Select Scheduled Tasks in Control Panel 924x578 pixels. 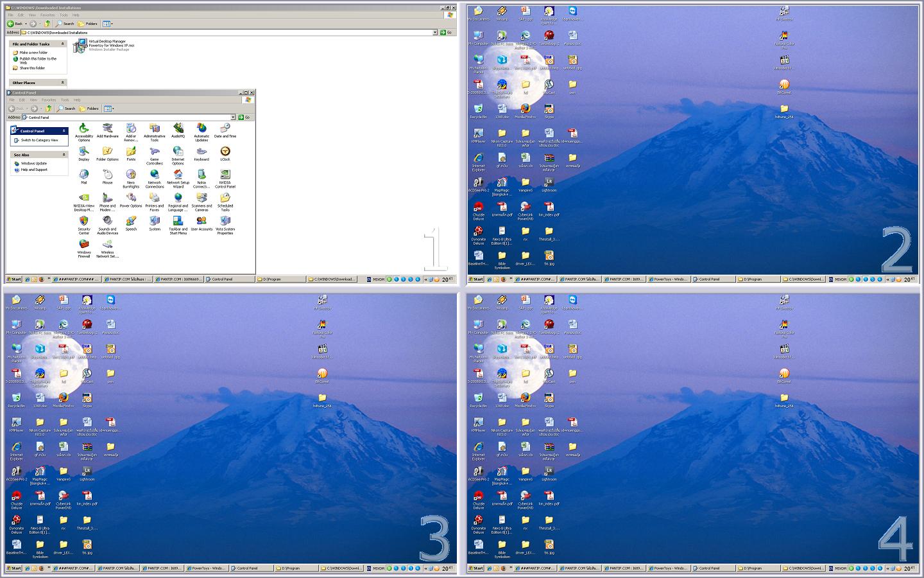click(225, 202)
